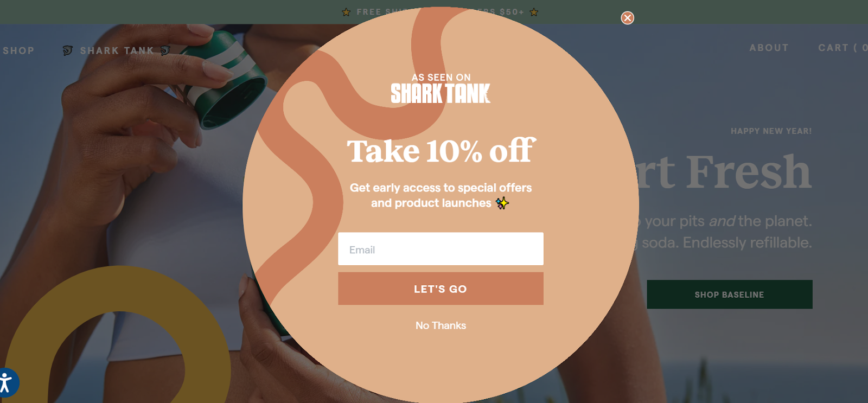Screen dimensions: 868x403
Task: Submit with the LET'S GO button
Action: click(441, 289)
